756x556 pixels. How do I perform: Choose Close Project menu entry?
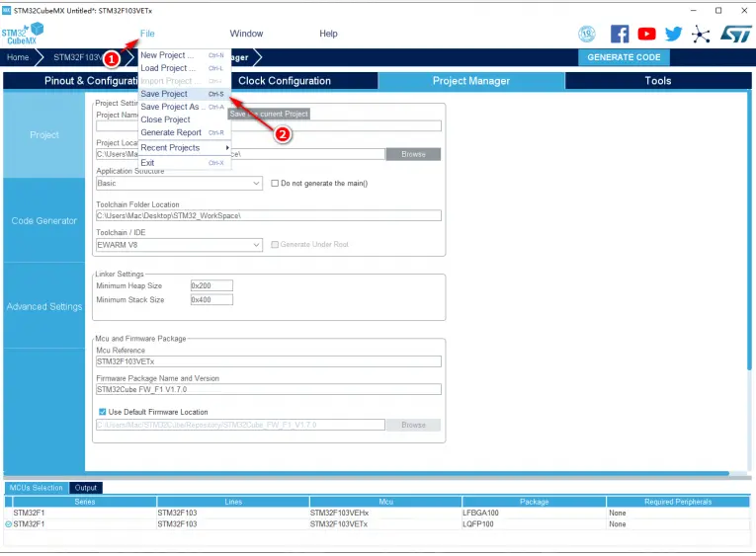(x=185, y=119)
